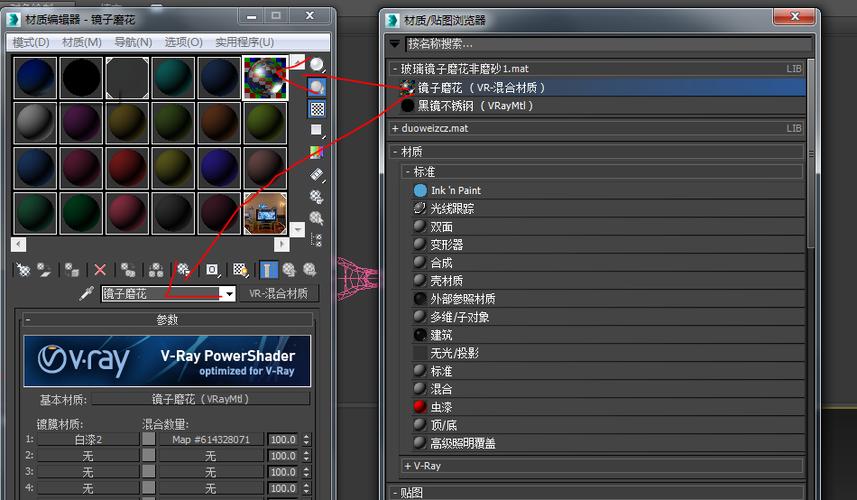Open material editor Options icon
Screen dimensions: 857x500
point(316,196)
